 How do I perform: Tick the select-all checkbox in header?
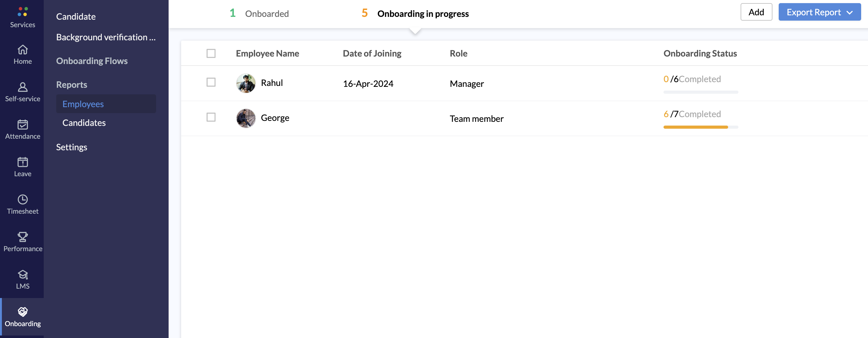[x=211, y=53]
